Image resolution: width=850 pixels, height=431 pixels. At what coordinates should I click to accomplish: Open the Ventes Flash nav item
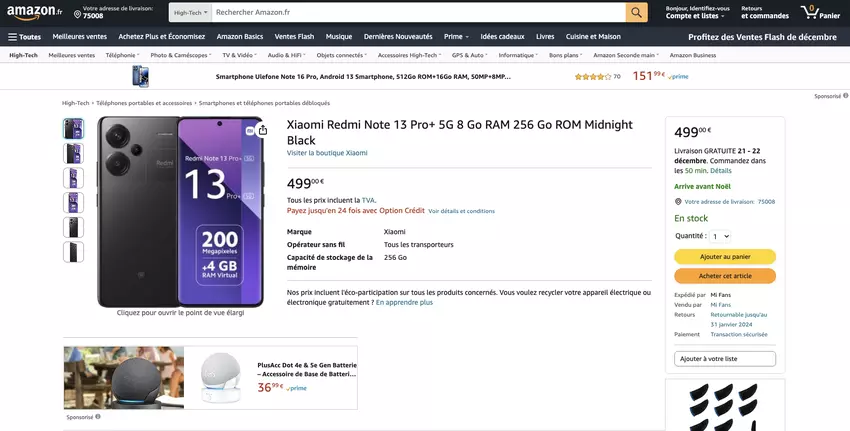[x=294, y=37]
